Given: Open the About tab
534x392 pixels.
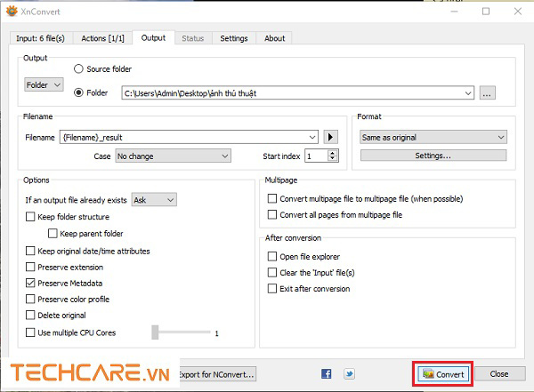Looking at the screenshot, I should (274, 38).
